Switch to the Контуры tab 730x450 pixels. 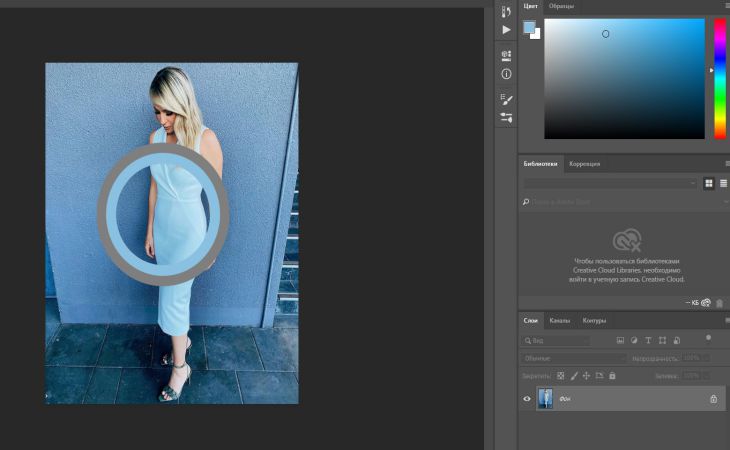coord(594,321)
